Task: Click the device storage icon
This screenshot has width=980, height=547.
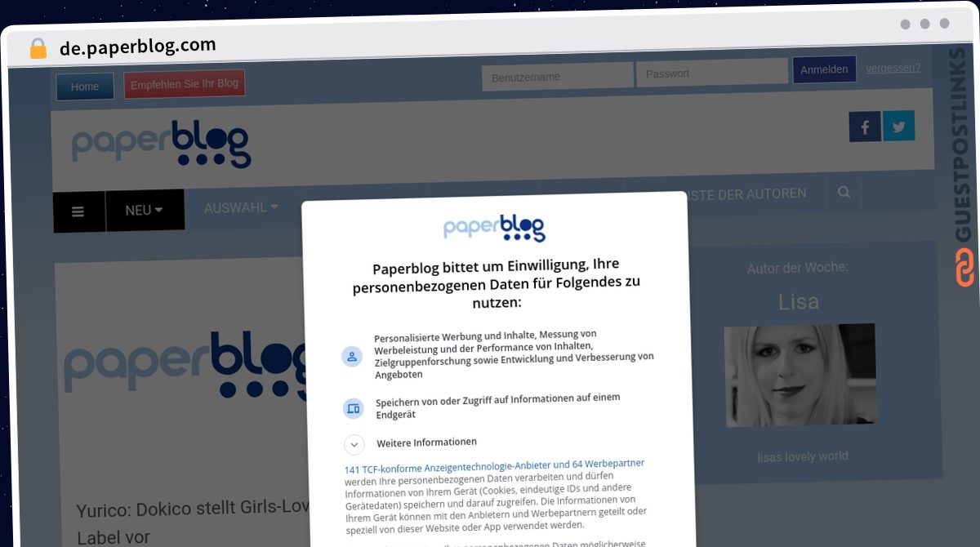Action: pyautogui.click(x=353, y=407)
